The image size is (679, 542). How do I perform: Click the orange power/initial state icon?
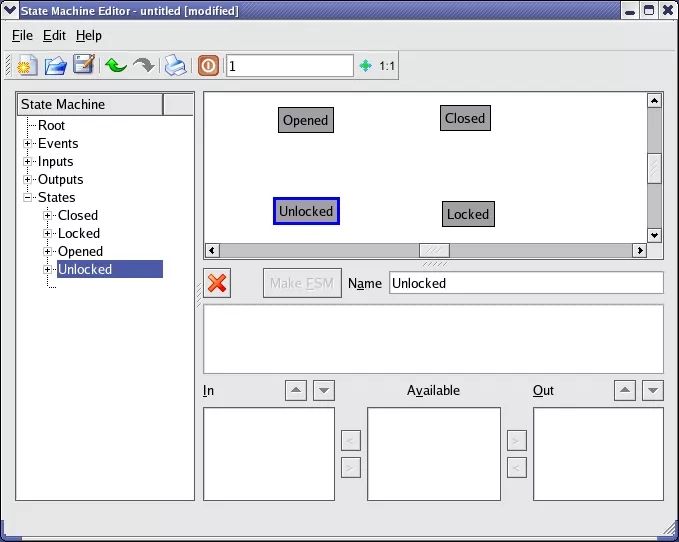pyautogui.click(x=208, y=66)
